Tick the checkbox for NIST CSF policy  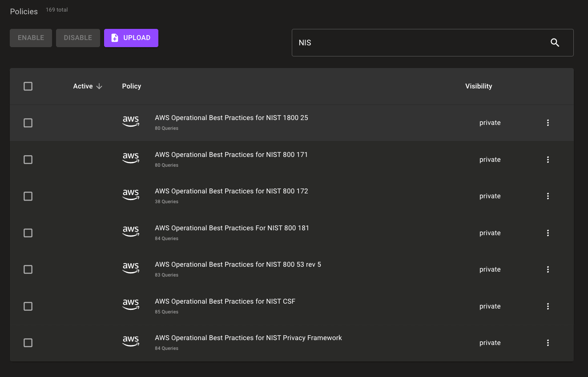28,306
